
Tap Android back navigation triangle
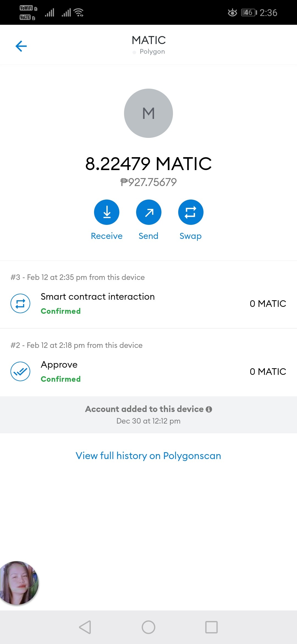(85, 627)
